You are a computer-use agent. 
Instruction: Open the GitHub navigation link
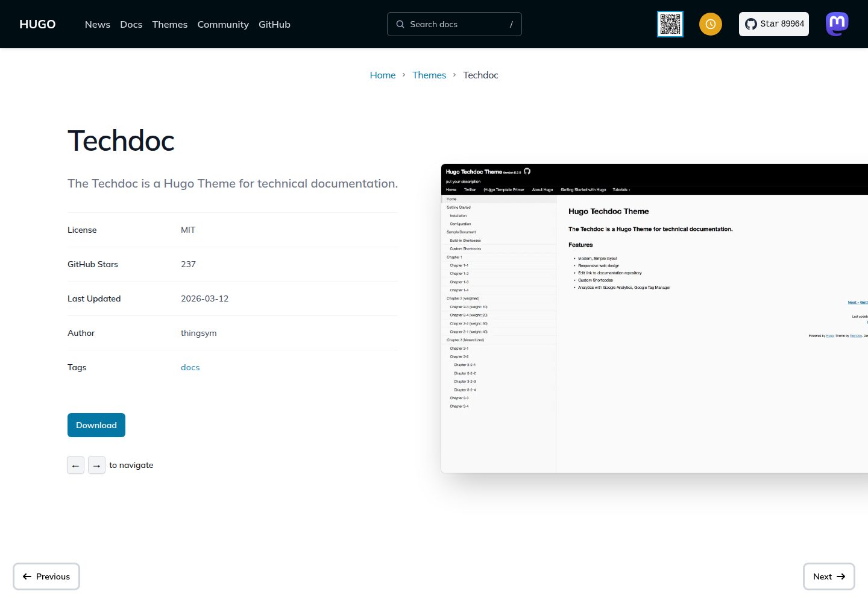click(x=274, y=24)
